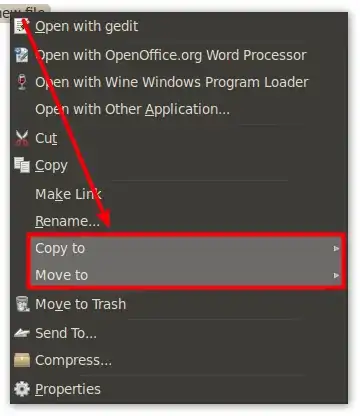
Task: Click the trash can icon
Action: pyautogui.click(x=23, y=304)
